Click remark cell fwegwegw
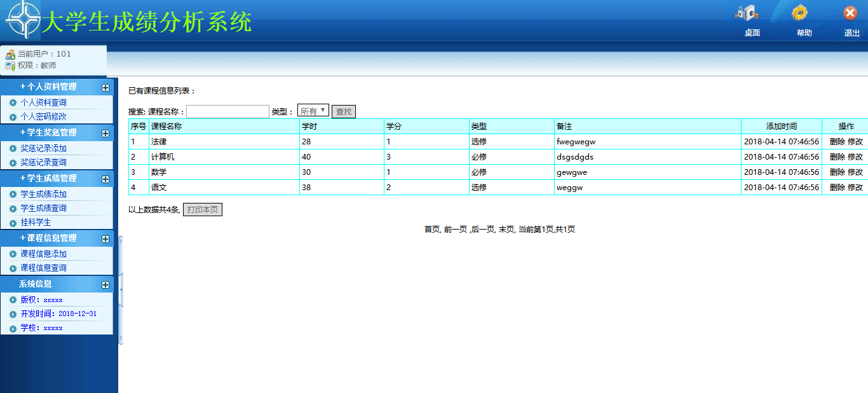 click(x=648, y=142)
